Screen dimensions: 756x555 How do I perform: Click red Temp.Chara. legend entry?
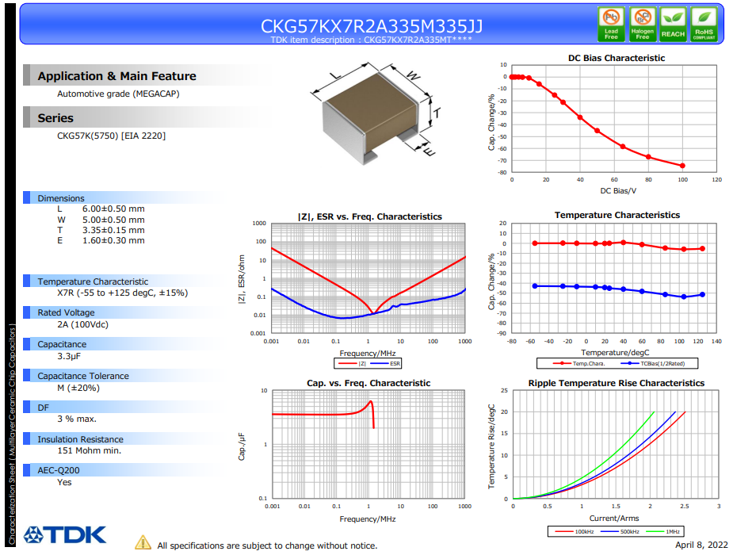(x=578, y=363)
